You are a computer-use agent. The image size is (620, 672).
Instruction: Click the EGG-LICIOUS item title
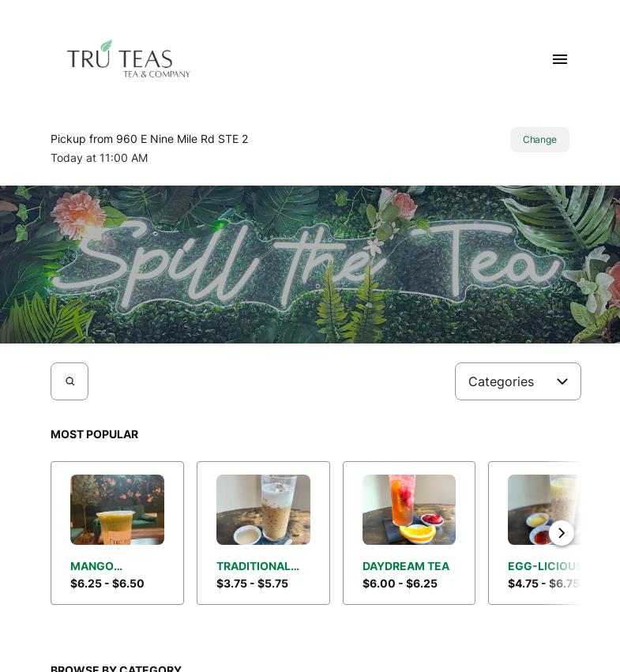coord(543,566)
